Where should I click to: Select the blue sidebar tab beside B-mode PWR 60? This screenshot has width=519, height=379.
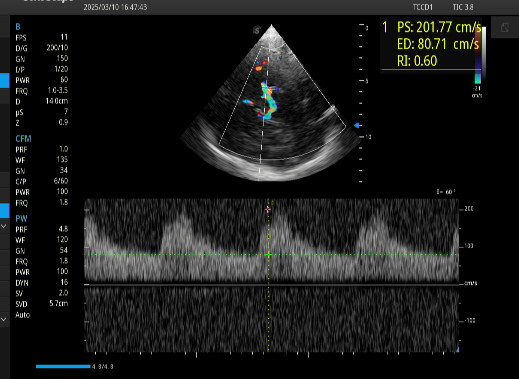[5, 81]
